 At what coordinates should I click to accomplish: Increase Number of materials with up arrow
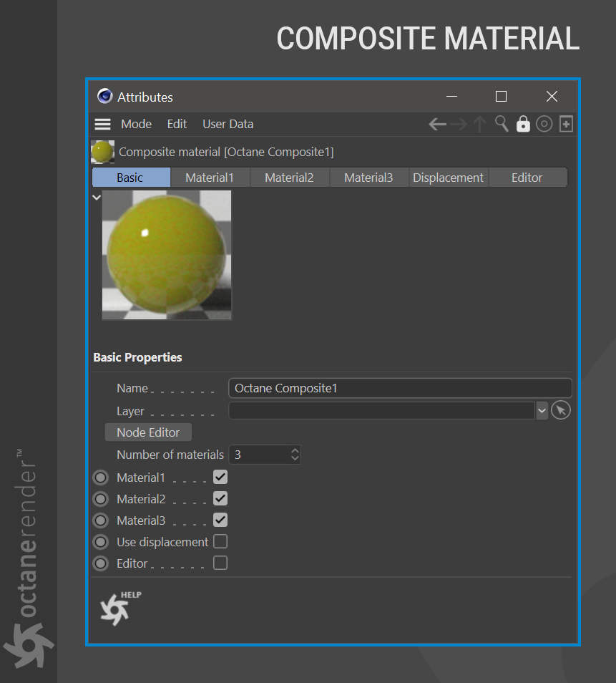(x=295, y=450)
